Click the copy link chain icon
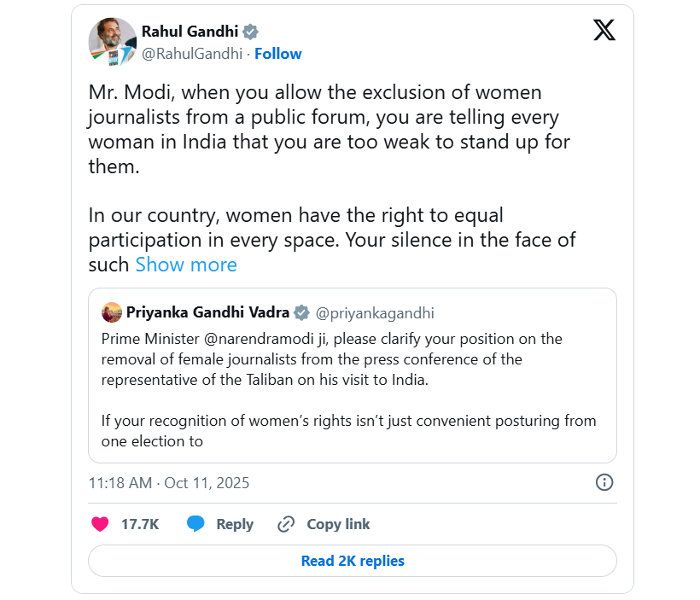Image resolution: width=700 pixels, height=600 pixels. tap(286, 524)
